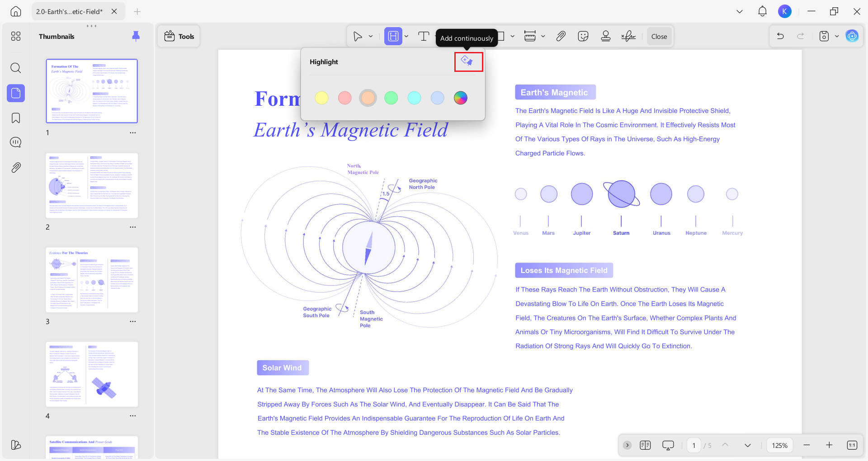Open the thumbnails grid view icon in sidebar

[x=16, y=36]
